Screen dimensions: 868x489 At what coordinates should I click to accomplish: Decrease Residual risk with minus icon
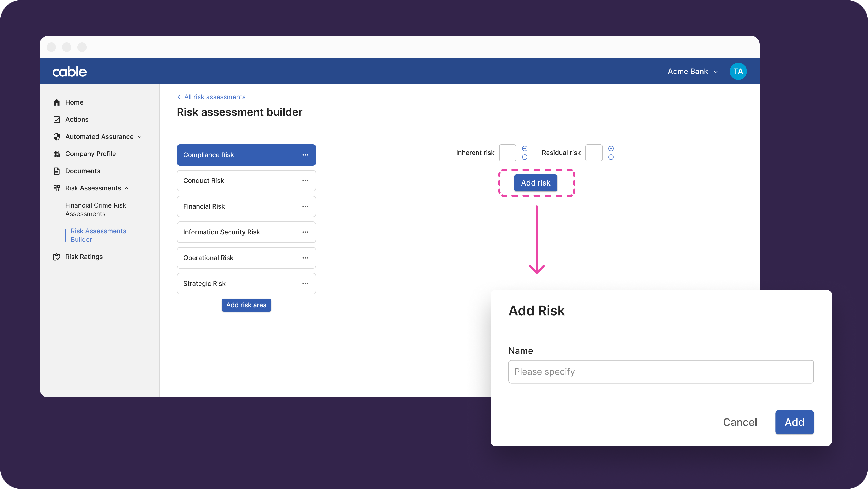[611, 157]
